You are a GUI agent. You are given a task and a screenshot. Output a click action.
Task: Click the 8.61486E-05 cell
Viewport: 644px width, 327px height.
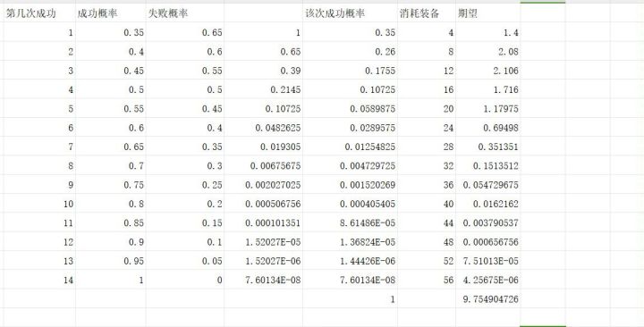click(x=350, y=222)
